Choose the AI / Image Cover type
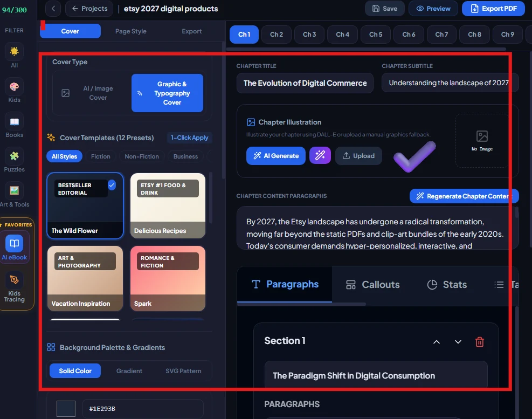The width and height of the screenshot is (532, 419). coord(92,93)
